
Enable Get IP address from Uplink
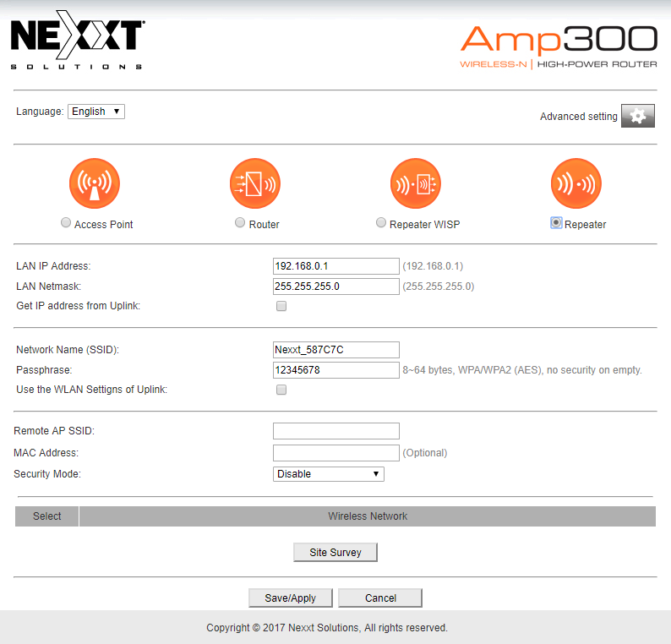[x=281, y=306]
